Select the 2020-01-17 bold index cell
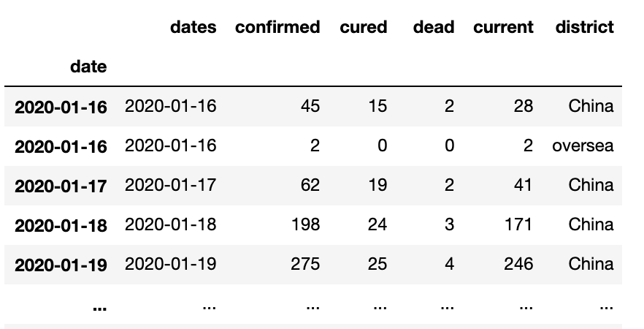The image size is (644, 329). click(61, 186)
